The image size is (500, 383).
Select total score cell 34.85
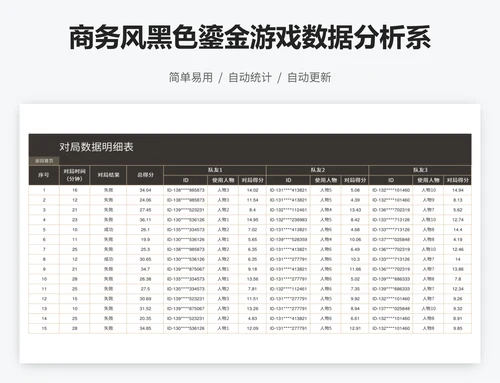(145, 328)
